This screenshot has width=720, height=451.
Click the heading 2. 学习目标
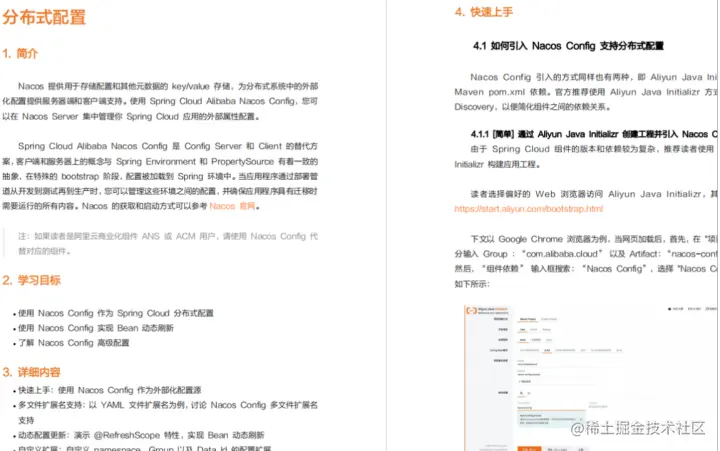pos(31,280)
